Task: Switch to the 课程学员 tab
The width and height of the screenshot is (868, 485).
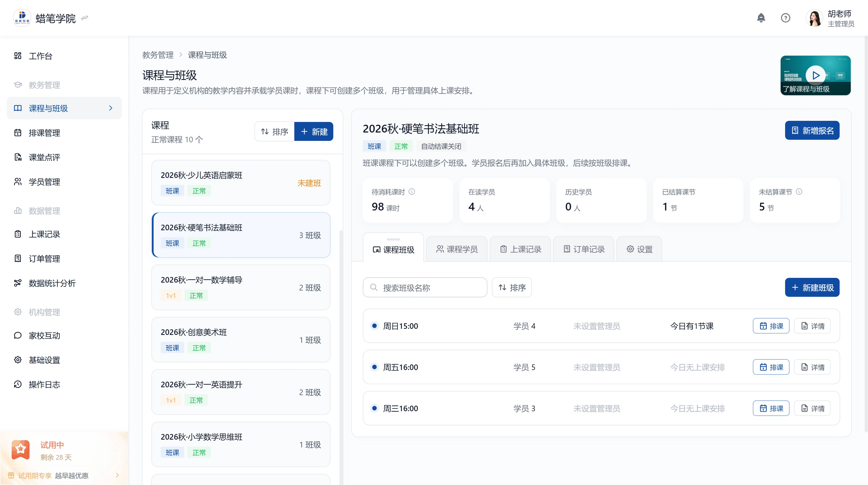Action: [457, 249]
